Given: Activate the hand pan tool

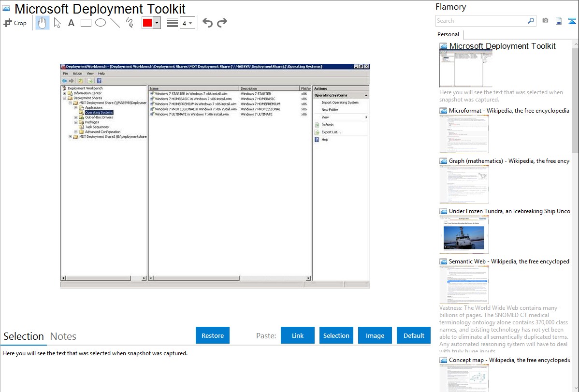Looking at the screenshot, I should [42, 23].
